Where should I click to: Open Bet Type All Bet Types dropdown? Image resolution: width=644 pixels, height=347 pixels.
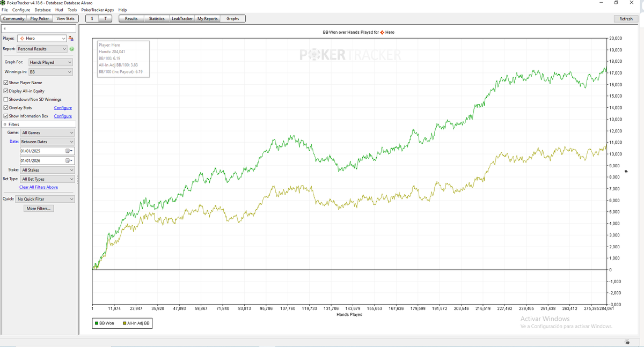[47, 179]
